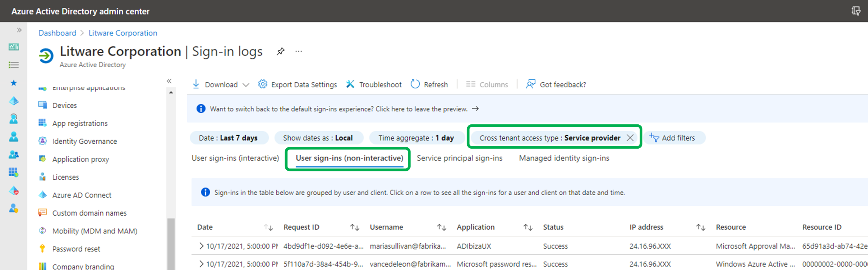Collapse the left navigation menu panel
868x270 pixels.
click(169, 81)
